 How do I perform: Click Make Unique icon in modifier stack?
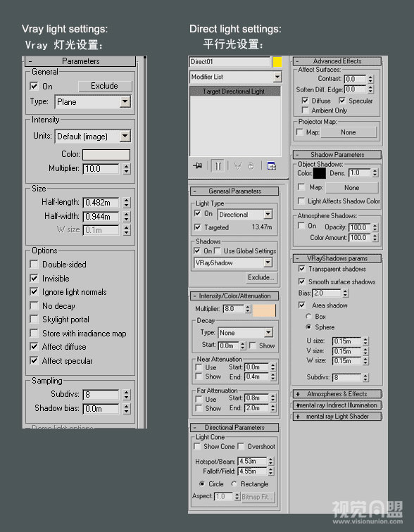(x=238, y=166)
